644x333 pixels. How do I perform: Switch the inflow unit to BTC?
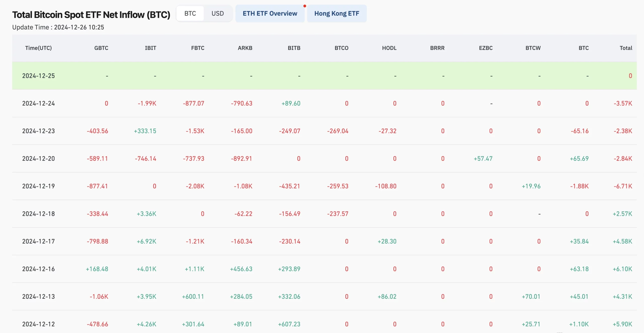[190, 13]
